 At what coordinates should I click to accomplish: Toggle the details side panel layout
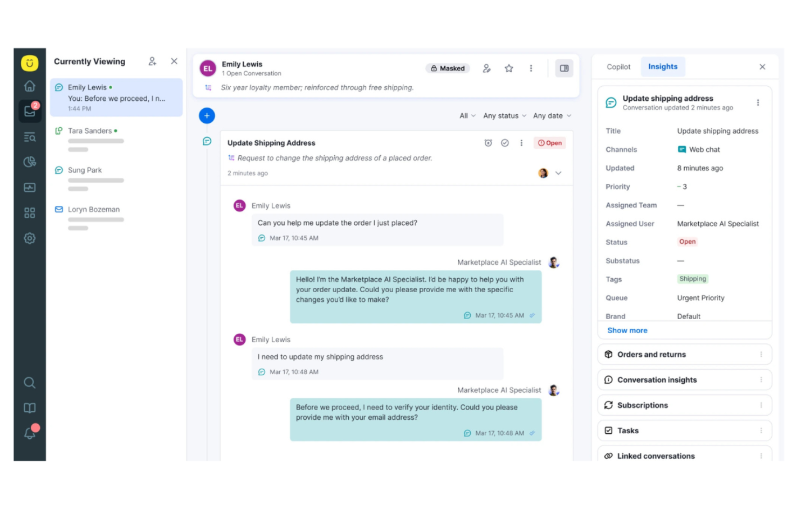tap(564, 68)
